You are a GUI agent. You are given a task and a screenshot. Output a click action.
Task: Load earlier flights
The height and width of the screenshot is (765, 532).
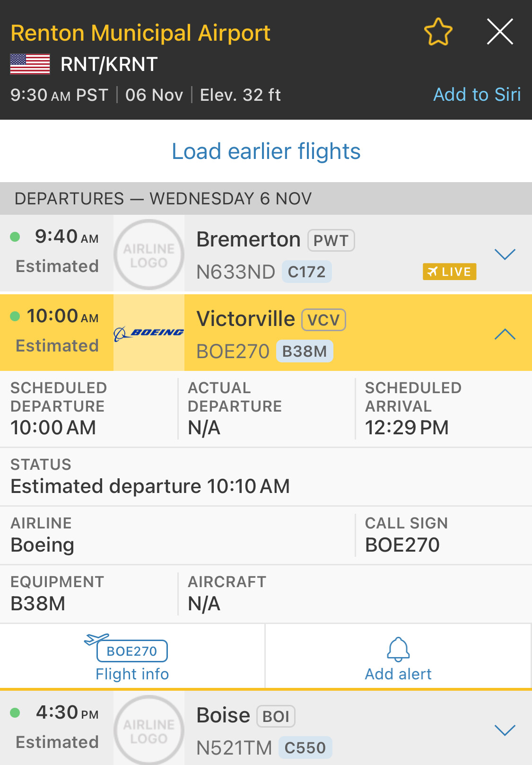tap(266, 151)
